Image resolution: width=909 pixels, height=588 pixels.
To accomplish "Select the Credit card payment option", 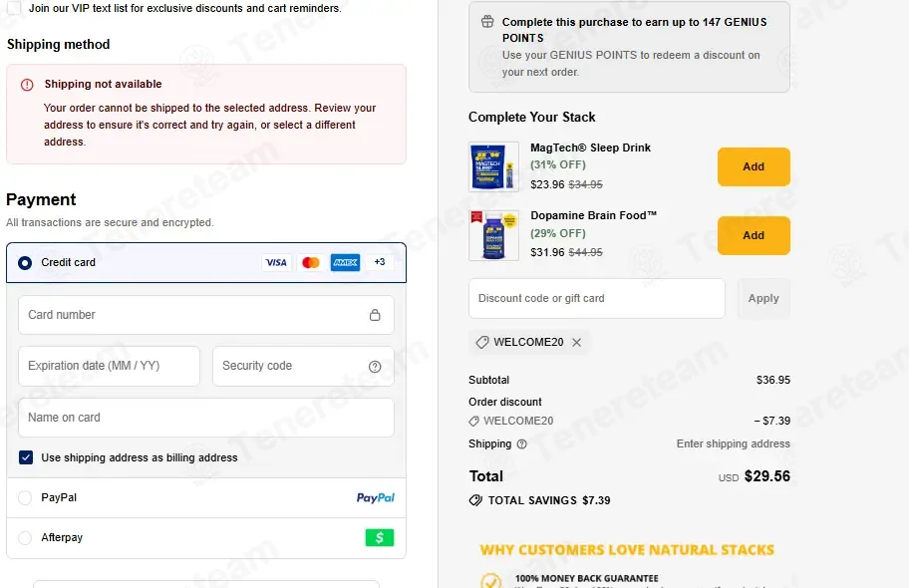I will pos(25,263).
